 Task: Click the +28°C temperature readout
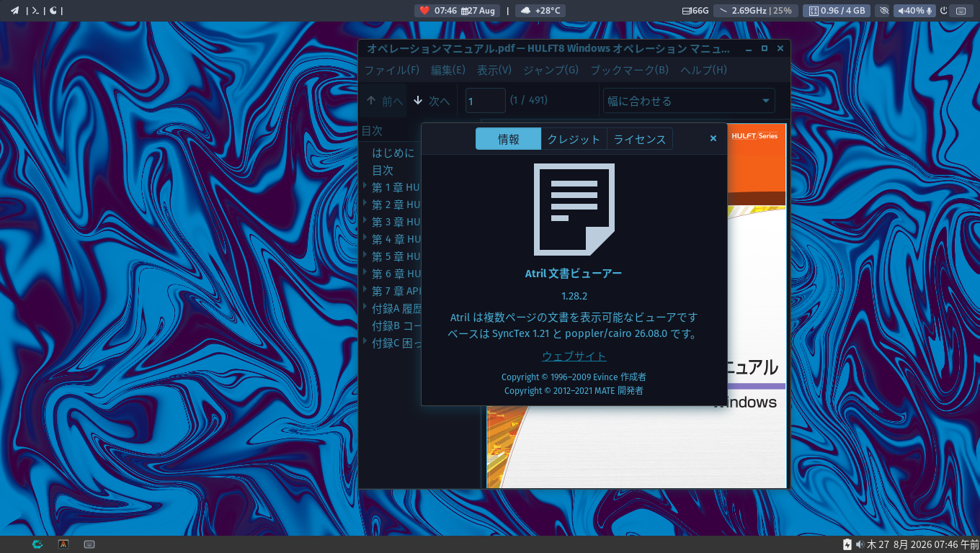coord(548,11)
